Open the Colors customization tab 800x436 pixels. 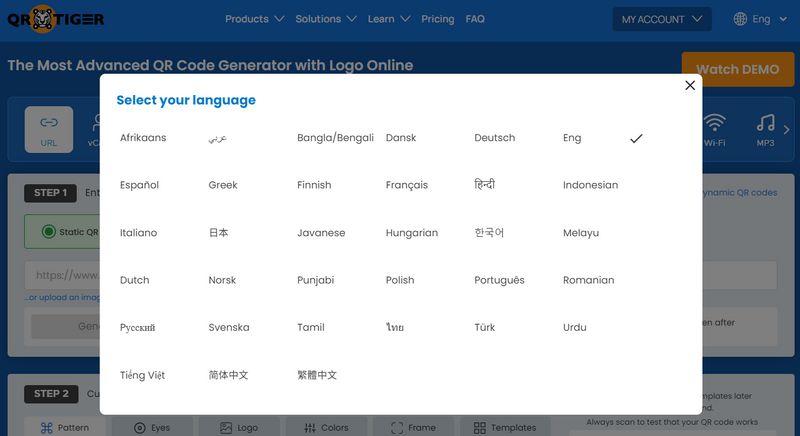tap(326, 427)
